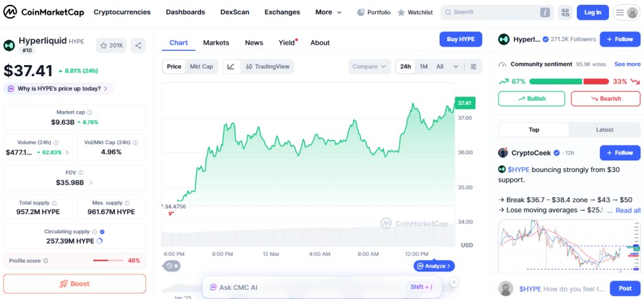The width and height of the screenshot is (644, 299).
Task: Click the share icon next to Hyperliquid
Action: [139, 45]
